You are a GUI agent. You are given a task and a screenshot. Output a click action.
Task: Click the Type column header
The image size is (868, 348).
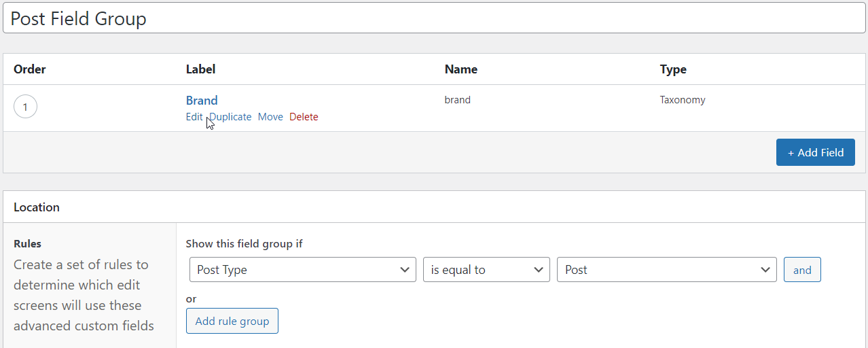tap(673, 69)
